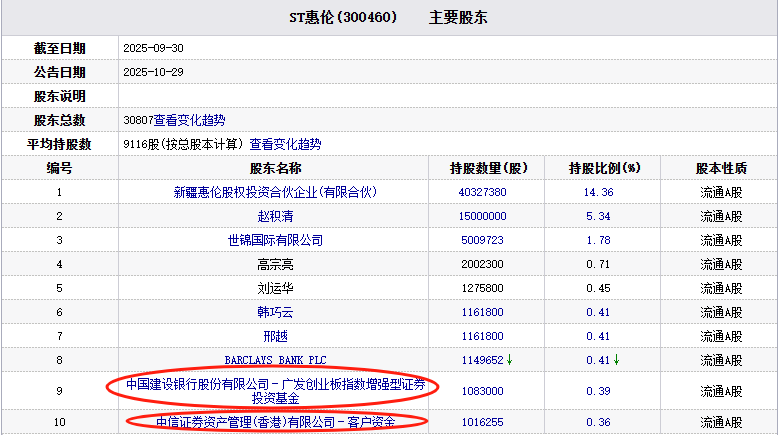Click holding quantity 1016255
Viewport: 779px width, 435px height.
pos(484,422)
